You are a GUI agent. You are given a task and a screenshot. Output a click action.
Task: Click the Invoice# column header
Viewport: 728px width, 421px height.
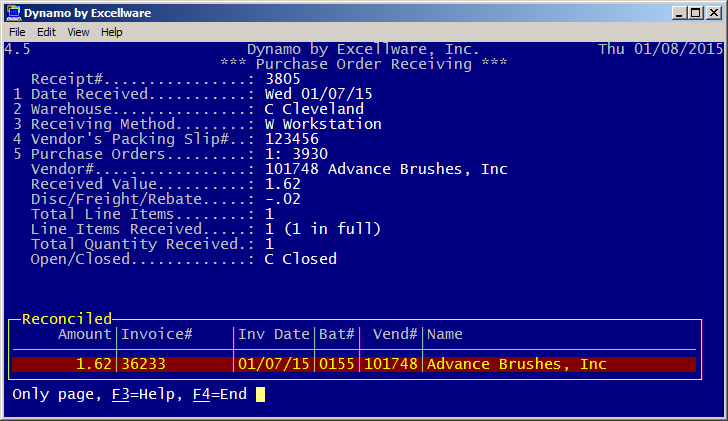(x=157, y=334)
